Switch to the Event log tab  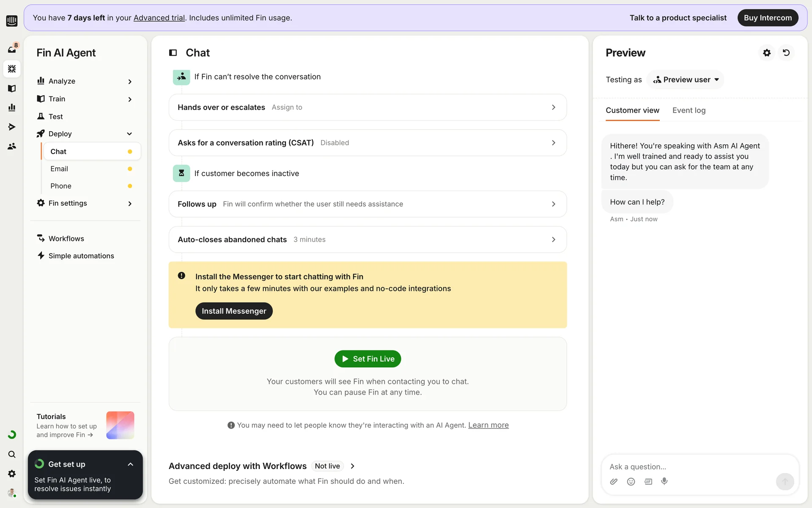[689, 110]
